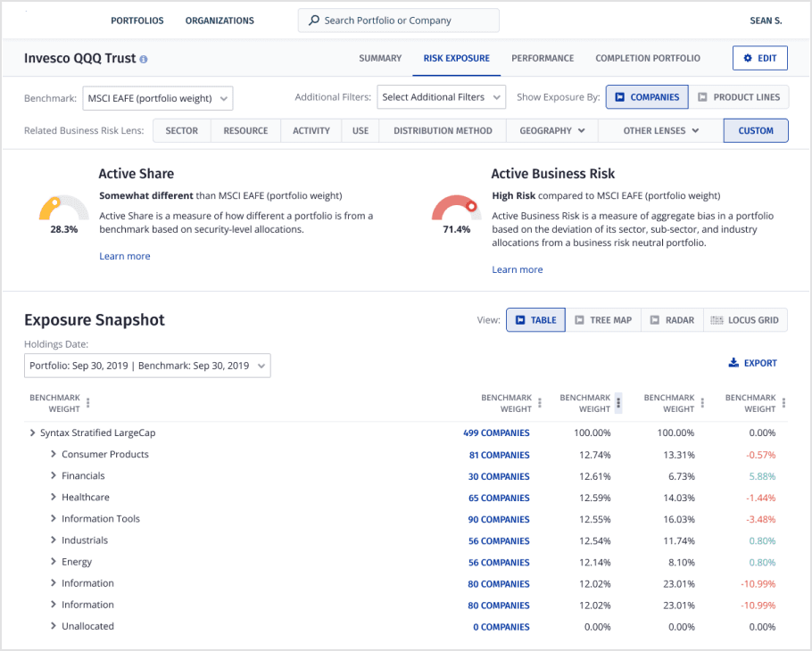This screenshot has height=651, width=812.
Task: Expand the Unallocated row
Action: (x=53, y=626)
